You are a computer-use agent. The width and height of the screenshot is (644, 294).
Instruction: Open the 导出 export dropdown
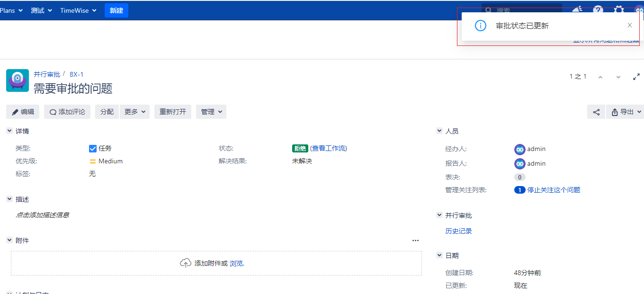tap(626, 112)
